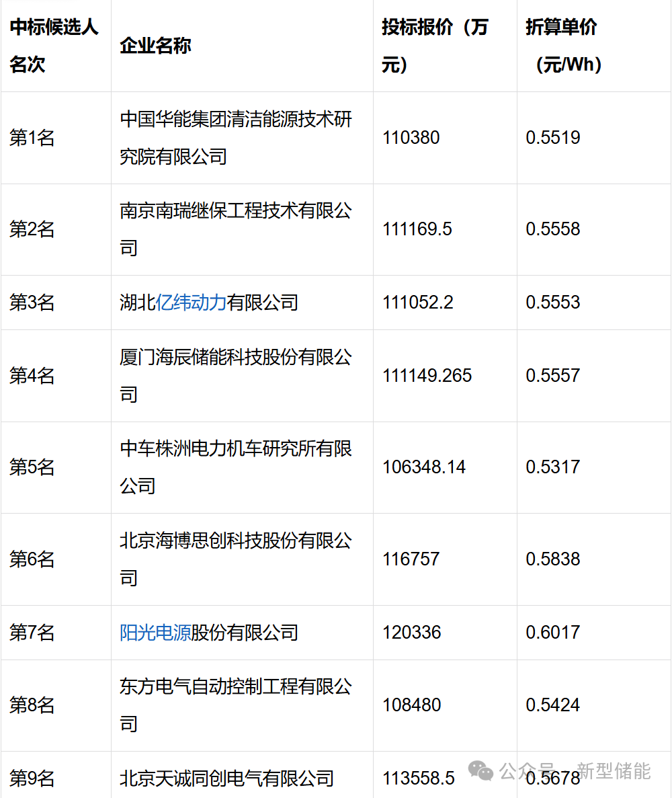Click the unit price 0.6017
This screenshot has width=672, height=798.
pos(553,633)
